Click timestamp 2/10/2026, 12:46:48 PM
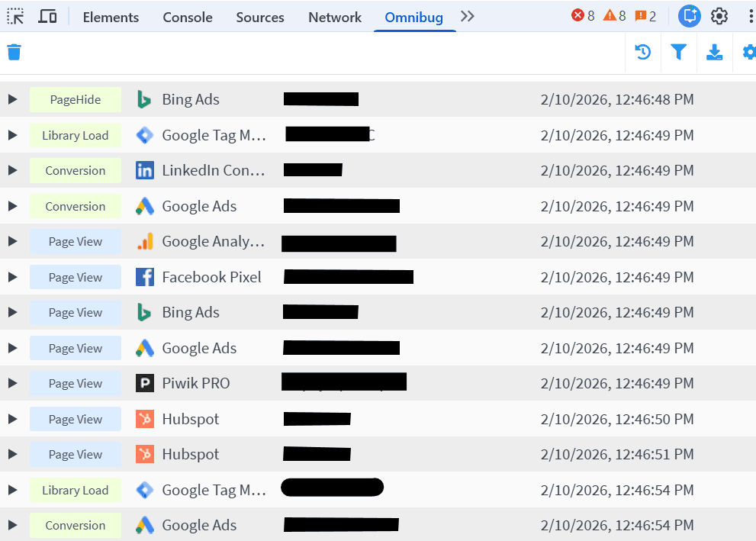The width and height of the screenshot is (756, 541). [617, 99]
